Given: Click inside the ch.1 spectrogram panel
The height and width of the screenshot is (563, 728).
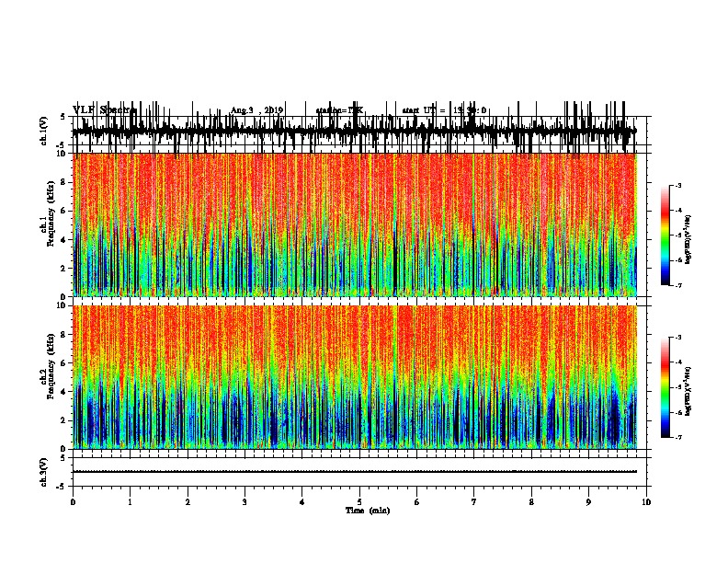Looking at the screenshot, I should pyautogui.click(x=354, y=224).
